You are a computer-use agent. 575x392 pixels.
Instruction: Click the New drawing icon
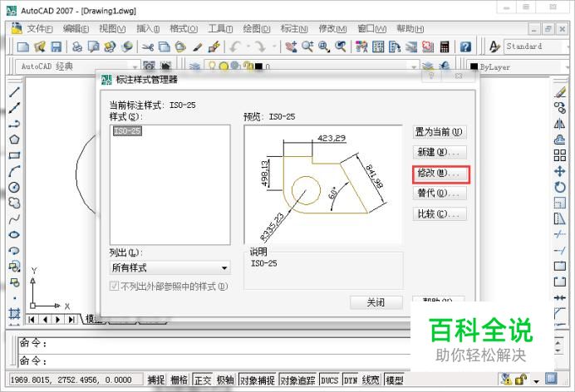tap(23, 47)
